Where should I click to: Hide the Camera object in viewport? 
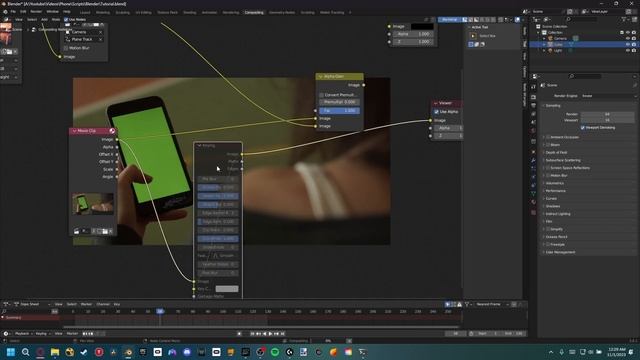pos(628,38)
